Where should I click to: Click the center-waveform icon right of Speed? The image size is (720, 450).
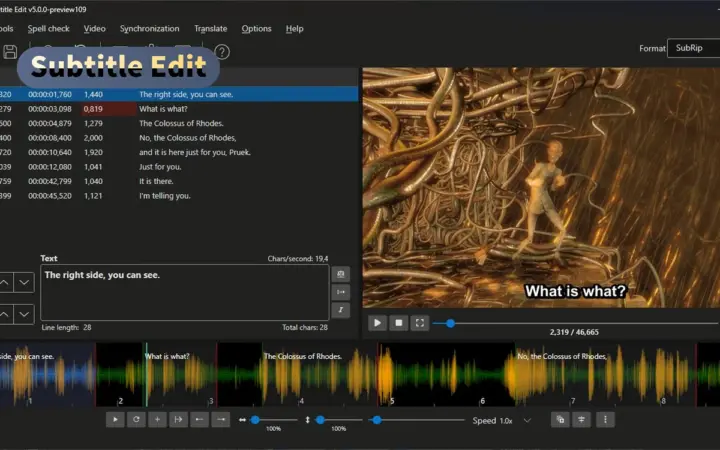point(581,419)
